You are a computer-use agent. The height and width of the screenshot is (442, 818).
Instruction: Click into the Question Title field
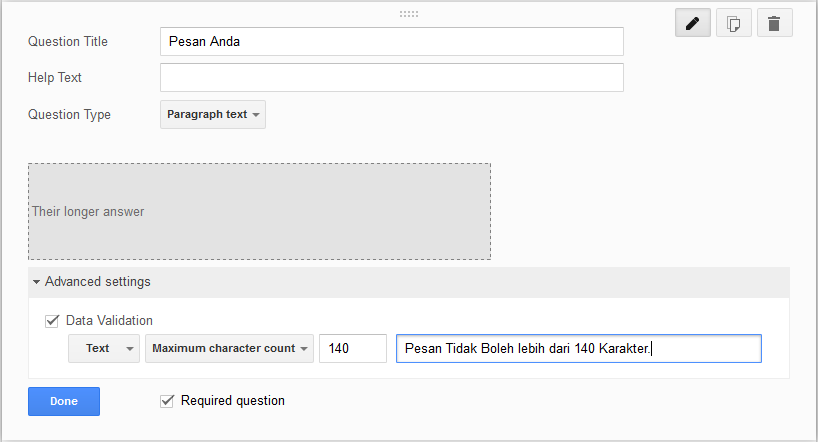(x=391, y=42)
